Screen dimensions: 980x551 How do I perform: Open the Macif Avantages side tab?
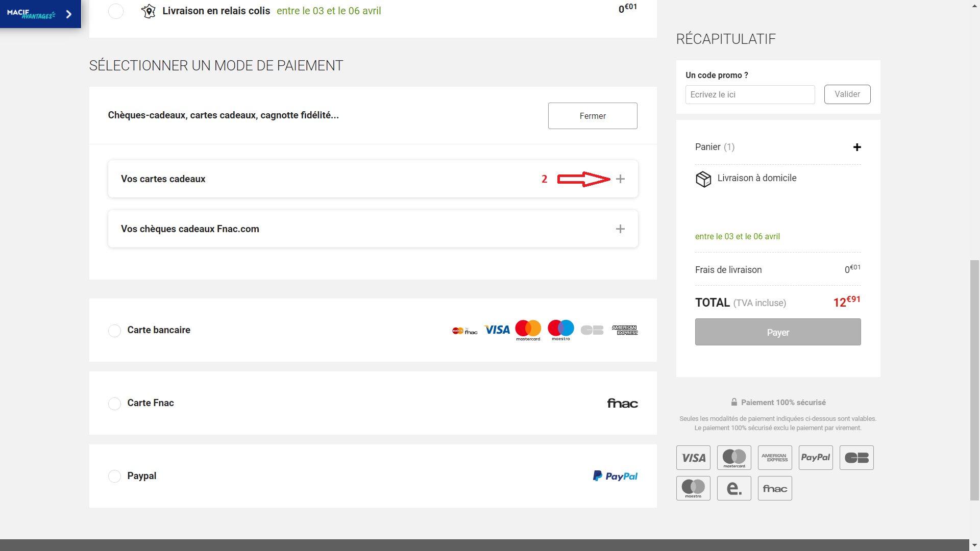[x=40, y=14]
